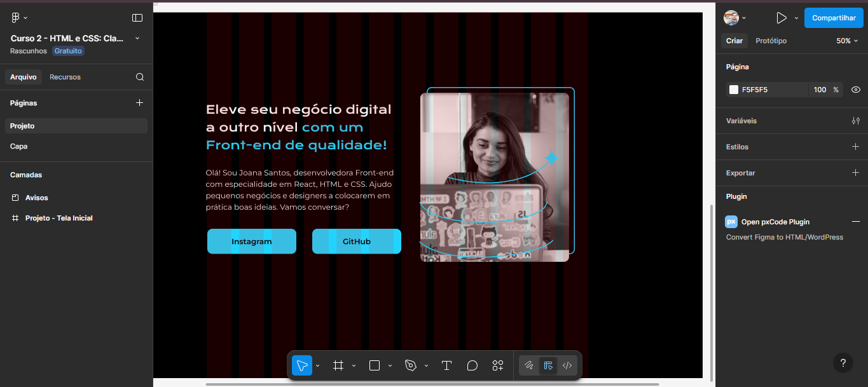Open the zoom level 50% dropdown
This screenshot has height=387, width=868.
846,40
